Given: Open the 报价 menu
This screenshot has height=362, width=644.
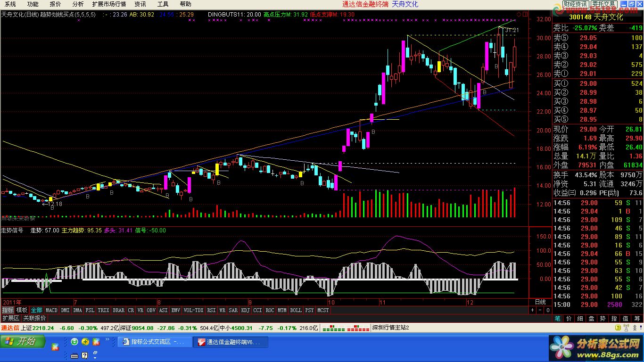Looking at the screenshot, I should [55, 4].
